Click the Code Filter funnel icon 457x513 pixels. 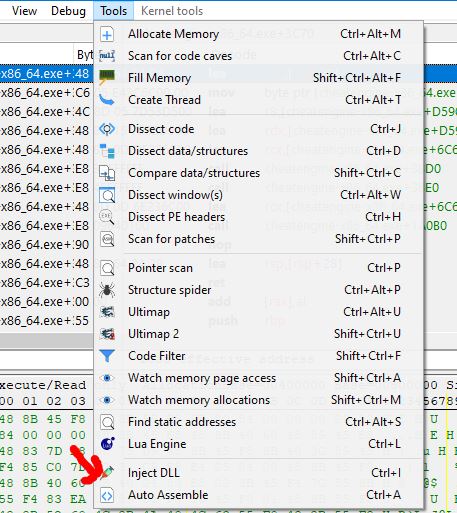click(107, 356)
